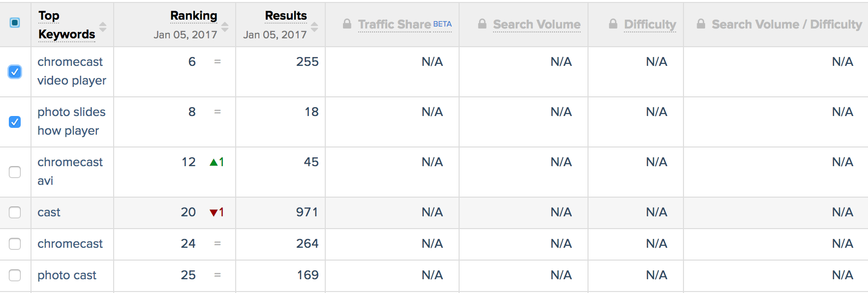Open the photo cast keyword link
Viewport: 868px width, 293px height.
coord(67,275)
